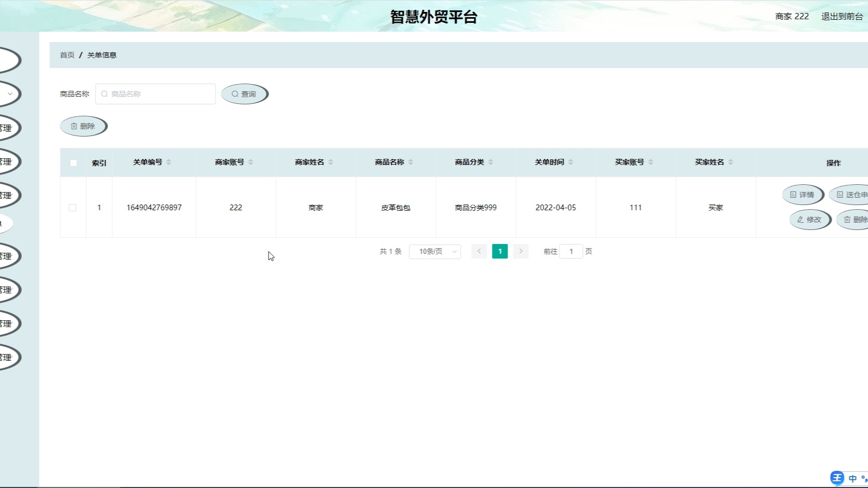Click the previous page arrow in pagination
Image resolution: width=868 pixels, height=488 pixels.
[x=479, y=251]
